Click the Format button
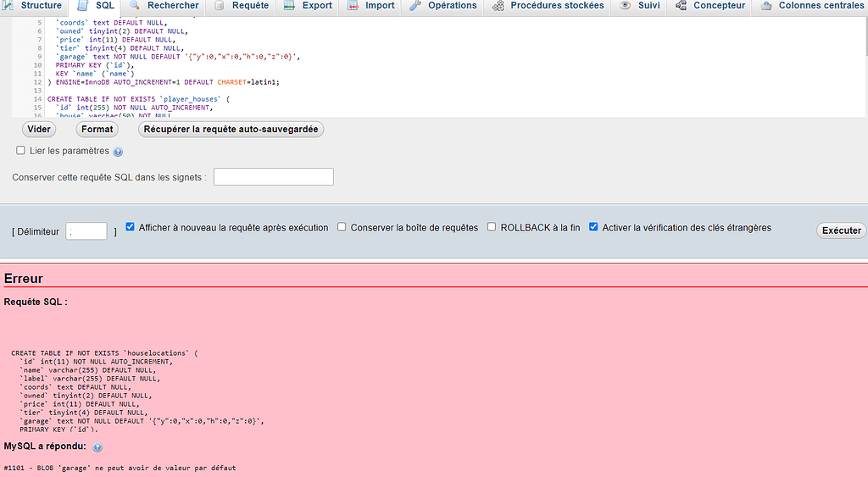Screen dimensions: 868x477 coord(97,129)
